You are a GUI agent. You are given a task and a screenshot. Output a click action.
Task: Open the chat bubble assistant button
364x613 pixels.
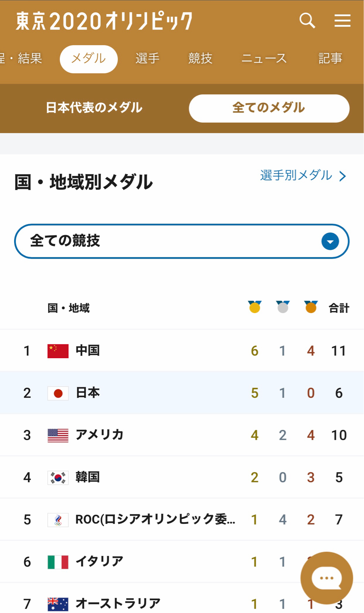(326, 578)
